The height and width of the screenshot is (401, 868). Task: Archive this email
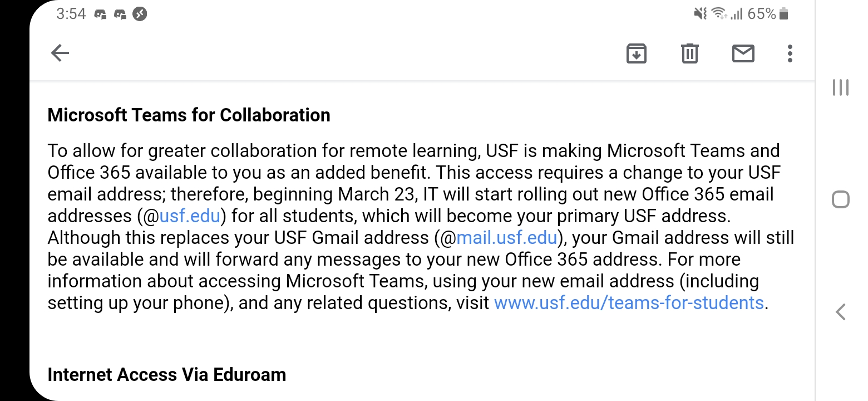(x=637, y=53)
